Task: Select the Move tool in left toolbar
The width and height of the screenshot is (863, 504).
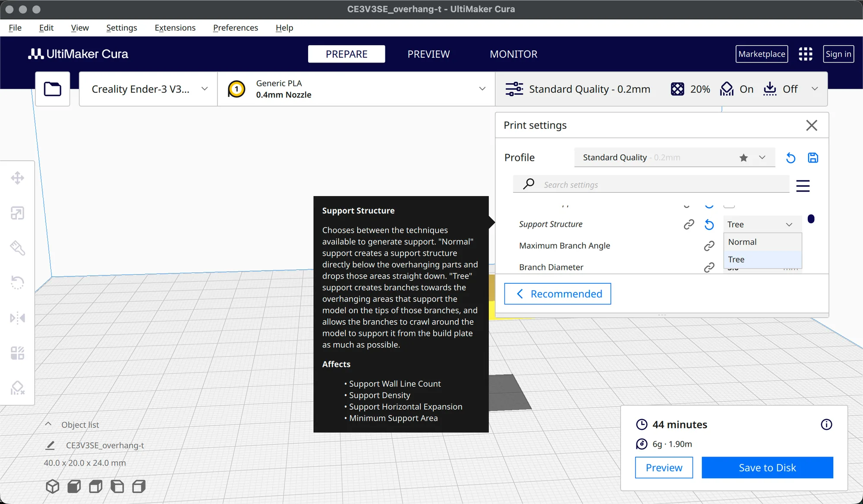Action: pos(17,178)
